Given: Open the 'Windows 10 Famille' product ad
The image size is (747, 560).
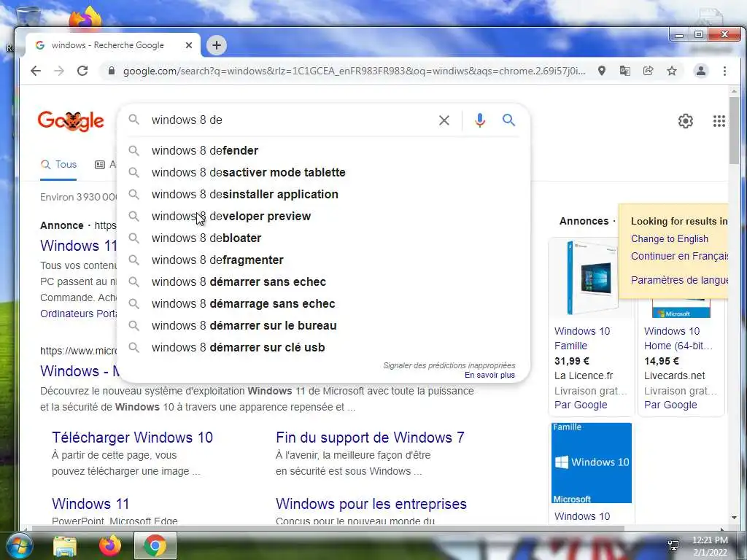Looking at the screenshot, I should coord(582,338).
